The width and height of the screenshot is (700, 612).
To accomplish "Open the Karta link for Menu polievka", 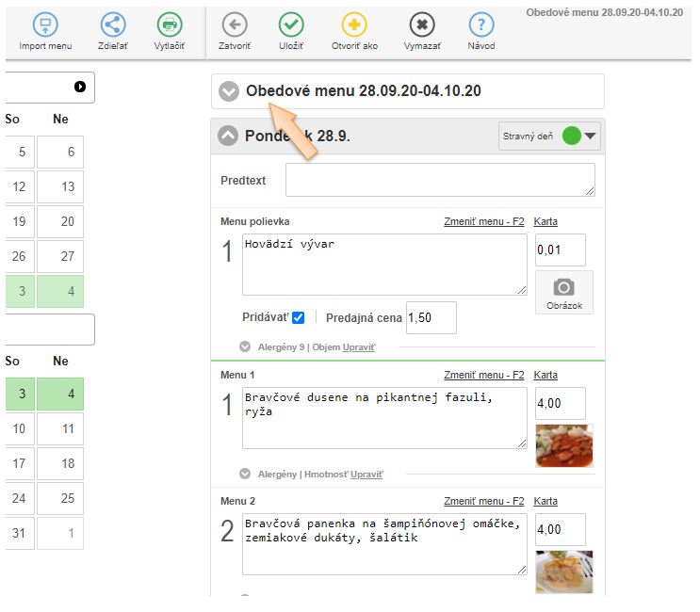I will [545, 221].
